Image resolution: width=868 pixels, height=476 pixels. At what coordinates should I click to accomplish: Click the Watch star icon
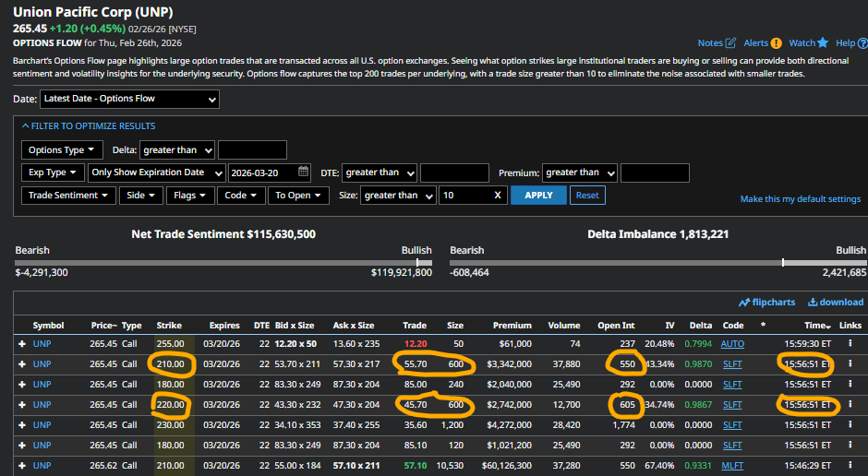[x=822, y=43]
